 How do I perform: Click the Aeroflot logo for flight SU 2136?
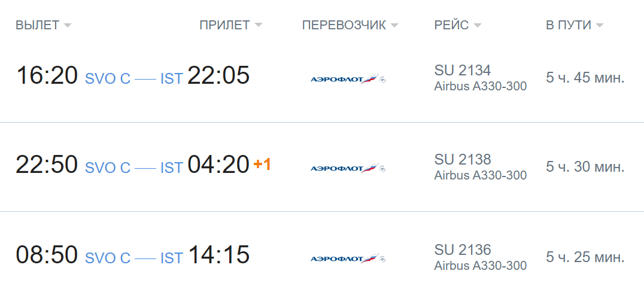(348, 258)
